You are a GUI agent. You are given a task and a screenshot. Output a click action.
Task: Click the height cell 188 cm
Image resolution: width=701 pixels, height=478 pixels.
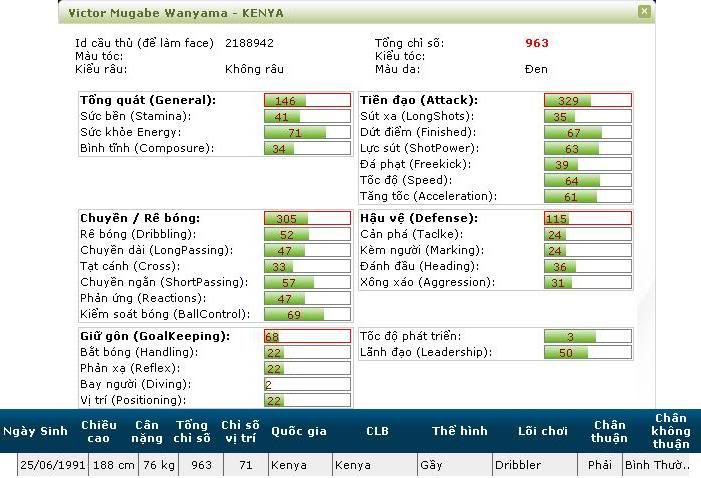[x=114, y=465]
